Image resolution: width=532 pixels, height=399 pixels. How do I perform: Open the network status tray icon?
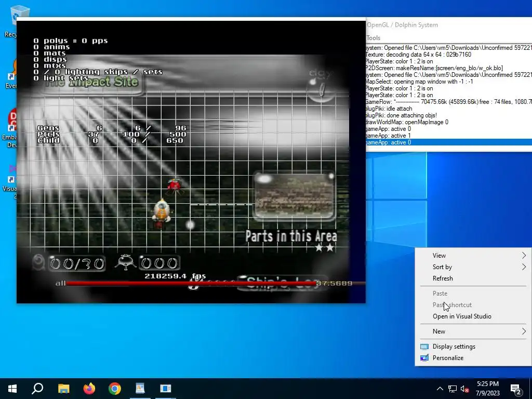pos(453,389)
